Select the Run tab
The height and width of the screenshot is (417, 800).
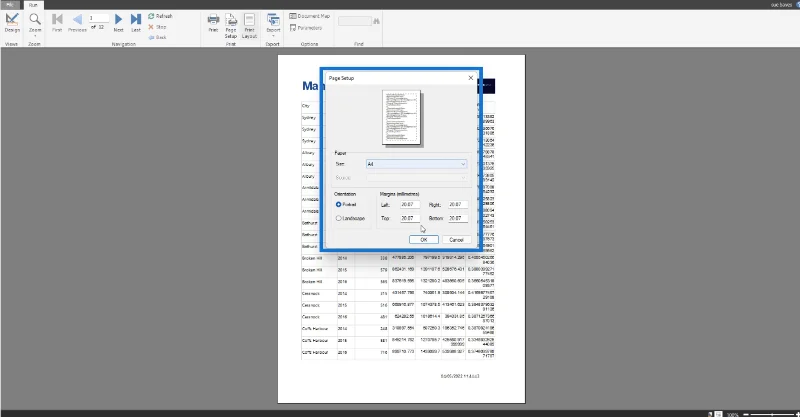pyautogui.click(x=33, y=5)
